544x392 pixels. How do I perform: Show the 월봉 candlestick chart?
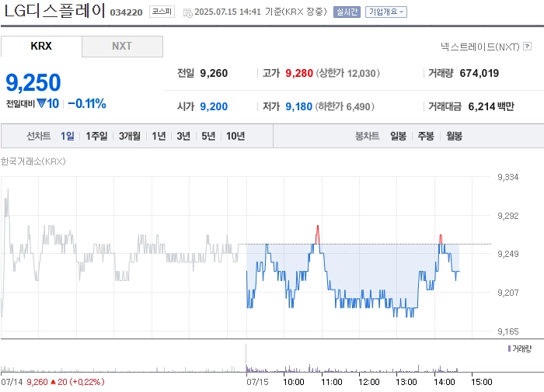pyautogui.click(x=454, y=136)
